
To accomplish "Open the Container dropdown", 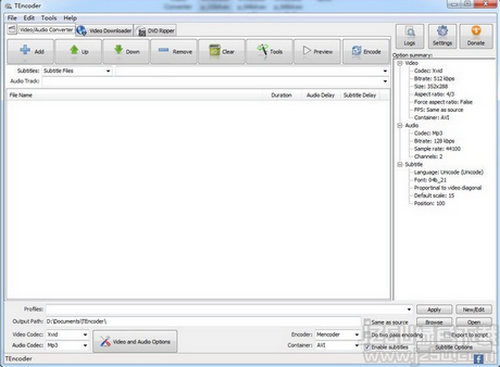I will (x=337, y=345).
